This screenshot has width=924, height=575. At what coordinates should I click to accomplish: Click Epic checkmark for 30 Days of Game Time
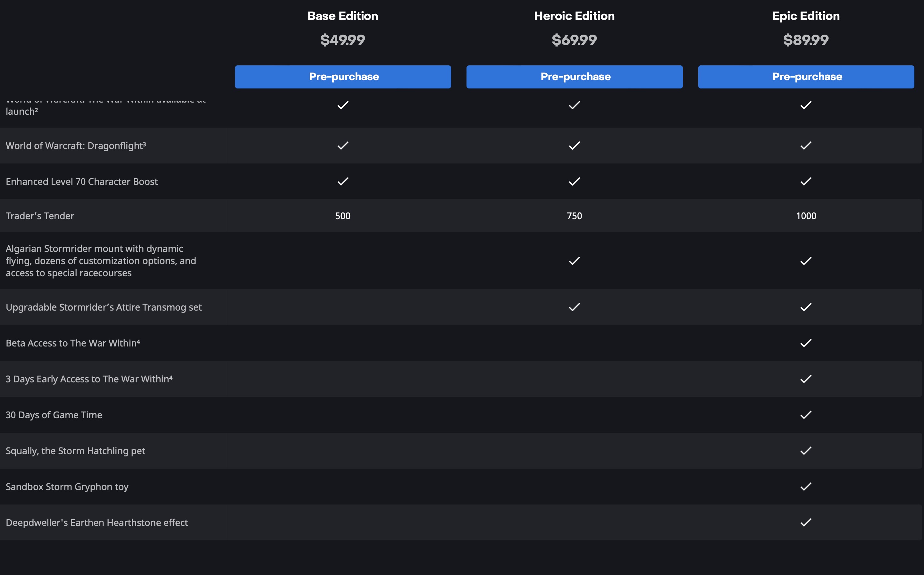(806, 414)
